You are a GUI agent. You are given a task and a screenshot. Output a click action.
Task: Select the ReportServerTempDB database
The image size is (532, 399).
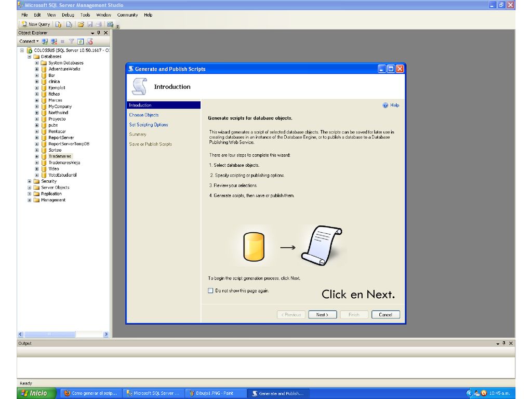coord(69,144)
